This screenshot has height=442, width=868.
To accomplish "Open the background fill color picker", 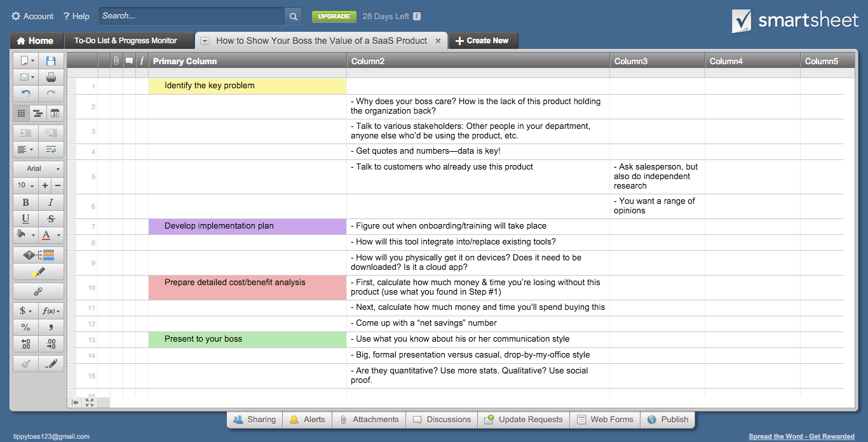I will tap(25, 235).
